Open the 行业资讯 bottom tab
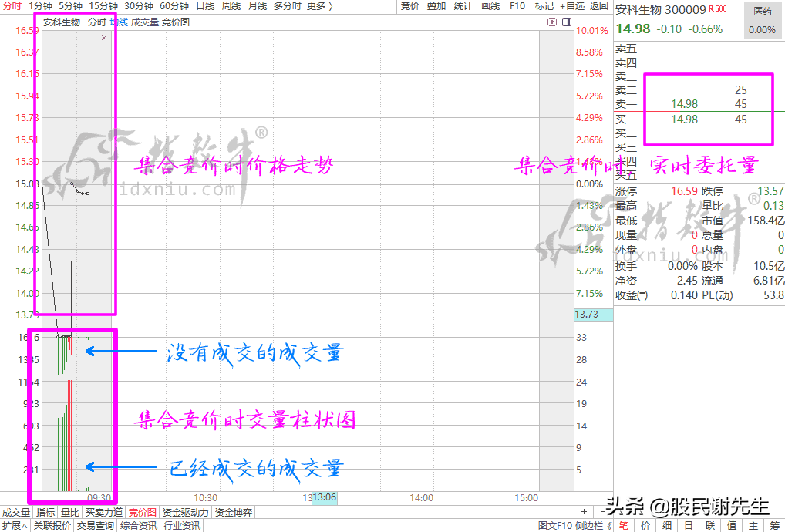 (182, 526)
